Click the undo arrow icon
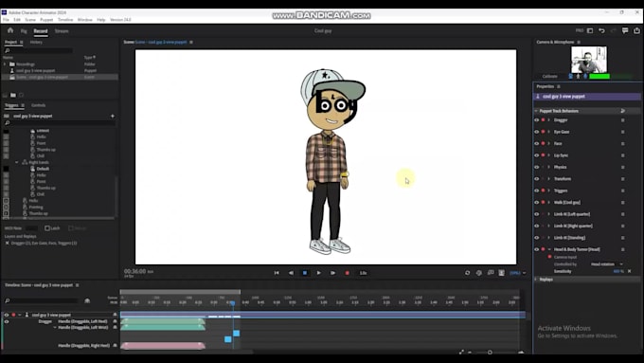This screenshot has height=363, width=644. tap(601, 31)
